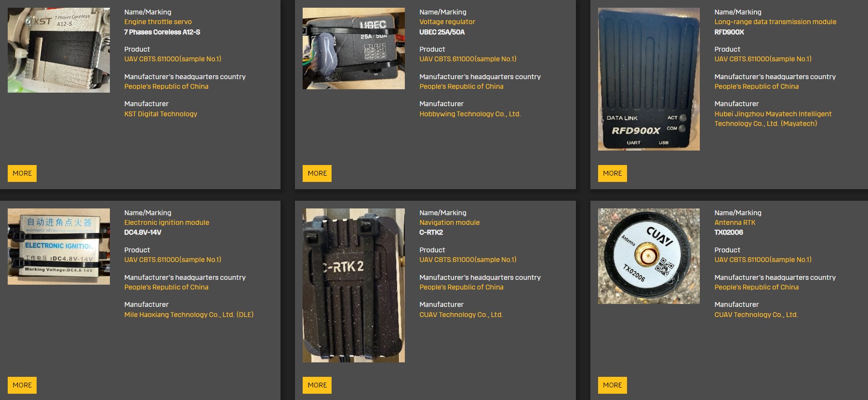Open the electronic ignition module photo

point(59,247)
